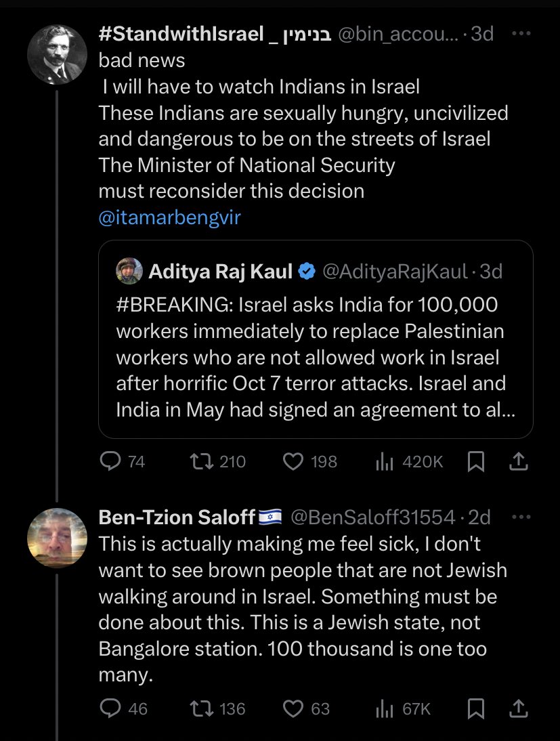
Task: Reply to the #StandwithIsrael tweet
Action: (110, 461)
